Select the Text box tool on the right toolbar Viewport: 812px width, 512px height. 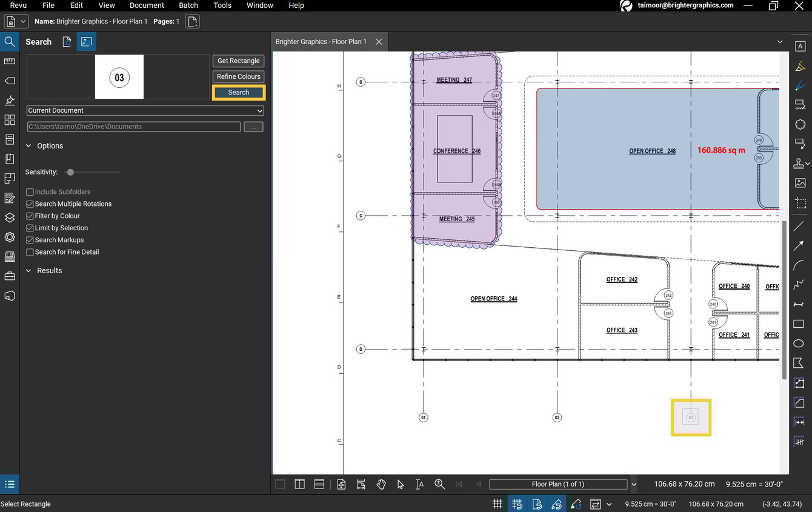[x=800, y=45]
